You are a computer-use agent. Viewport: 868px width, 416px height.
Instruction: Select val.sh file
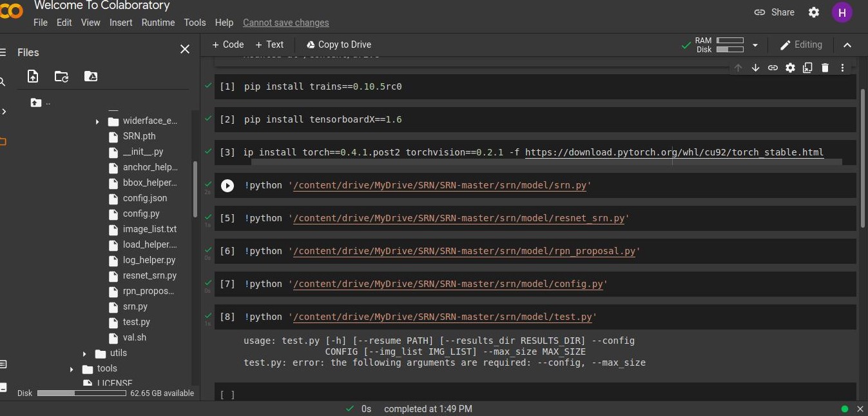tap(135, 337)
